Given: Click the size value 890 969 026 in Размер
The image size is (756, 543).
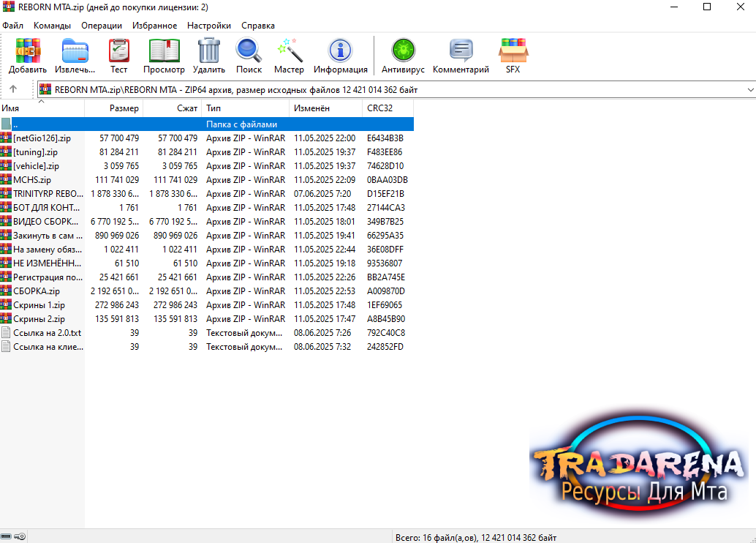Looking at the screenshot, I should pyautogui.click(x=117, y=236).
